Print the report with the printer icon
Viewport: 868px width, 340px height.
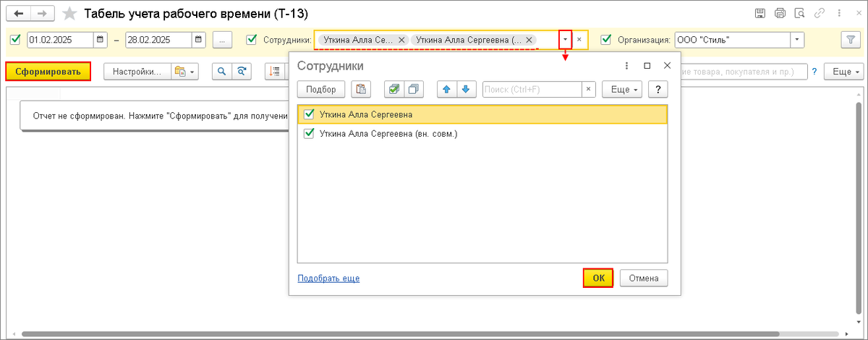(780, 13)
